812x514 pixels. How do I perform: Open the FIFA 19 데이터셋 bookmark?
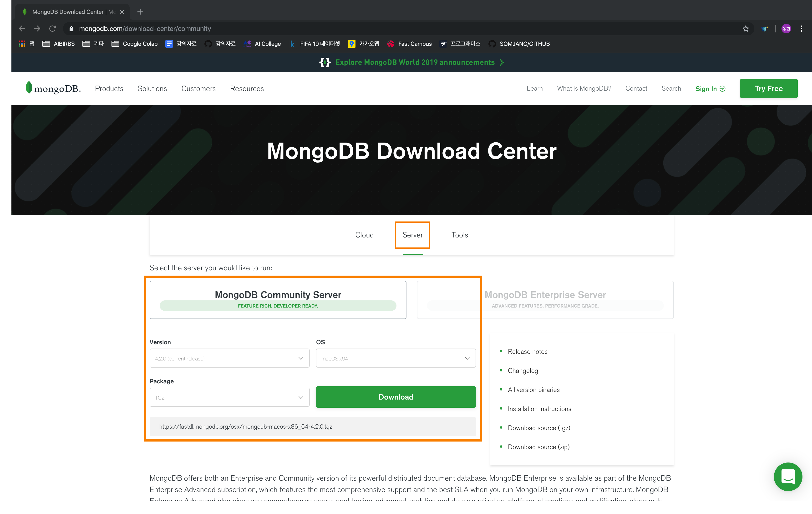pos(315,44)
